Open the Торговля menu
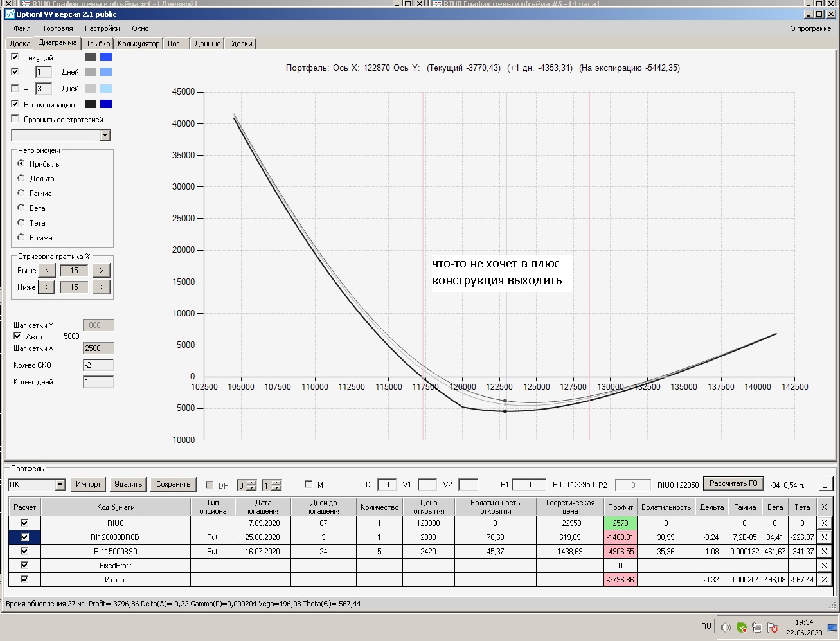 (x=58, y=28)
